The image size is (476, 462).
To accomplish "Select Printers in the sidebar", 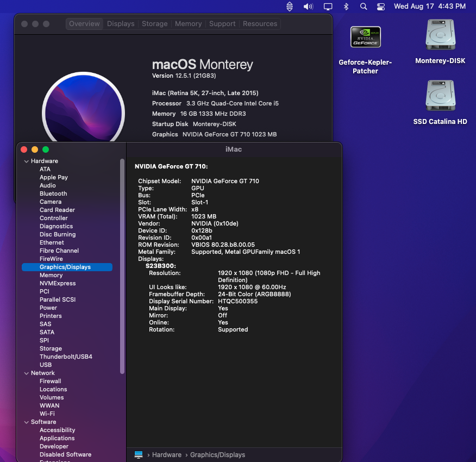I will (51, 316).
